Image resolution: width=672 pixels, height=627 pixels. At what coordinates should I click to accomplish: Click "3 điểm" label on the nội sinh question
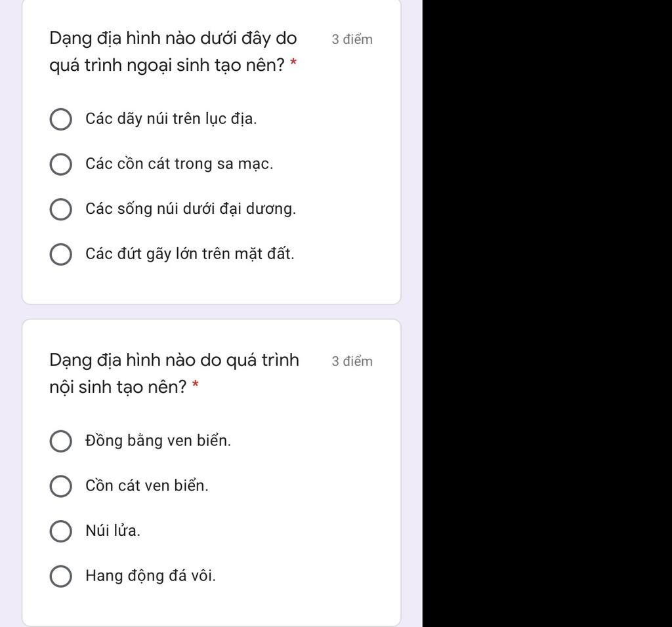(352, 361)
